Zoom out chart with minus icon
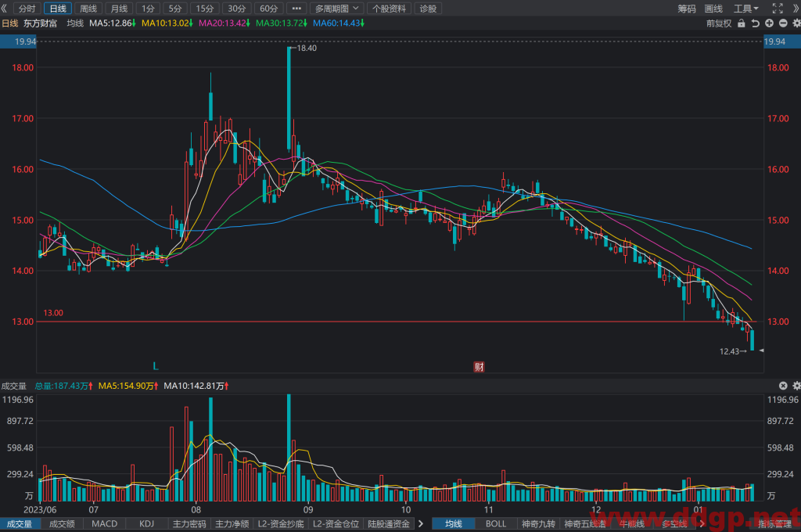Viewport: 801px width, 532px height. pyautogui.click(x=782, y=23)
